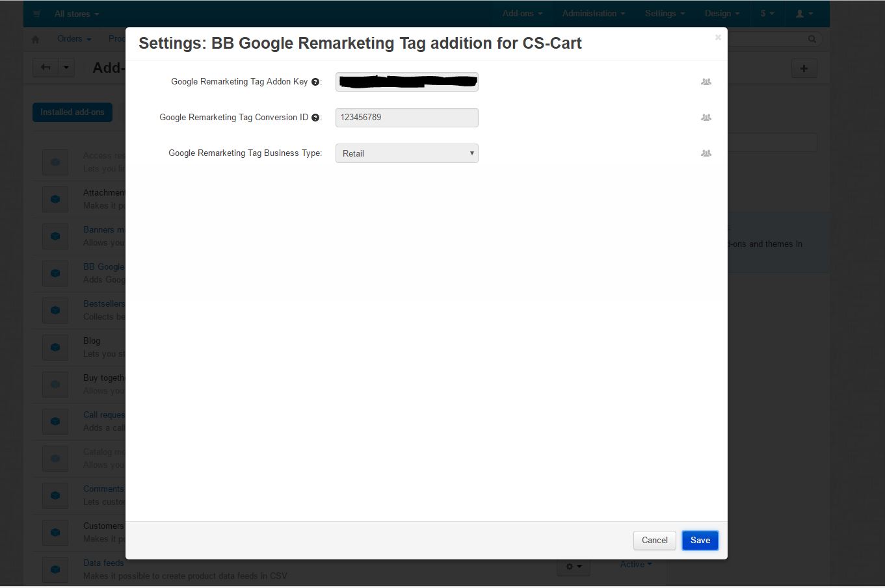
Task: Click the vendors icon on Business Type row
Action: (x=706, y=153)
